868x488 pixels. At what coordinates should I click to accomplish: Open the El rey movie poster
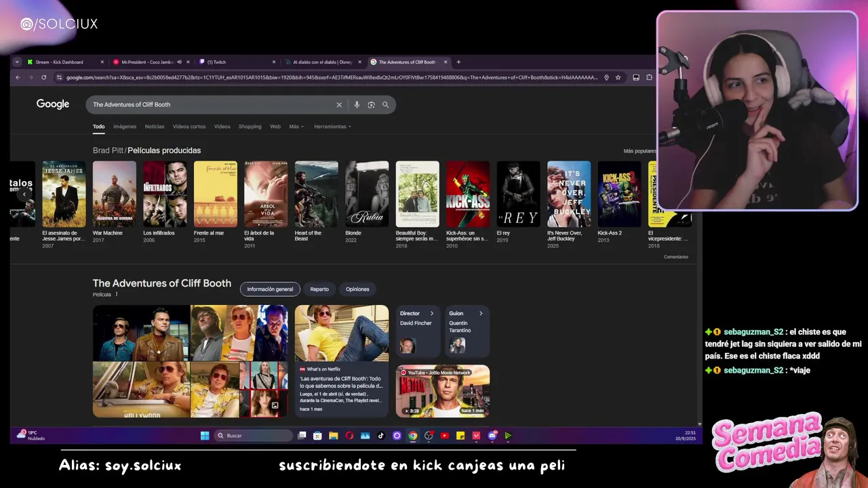518,194
